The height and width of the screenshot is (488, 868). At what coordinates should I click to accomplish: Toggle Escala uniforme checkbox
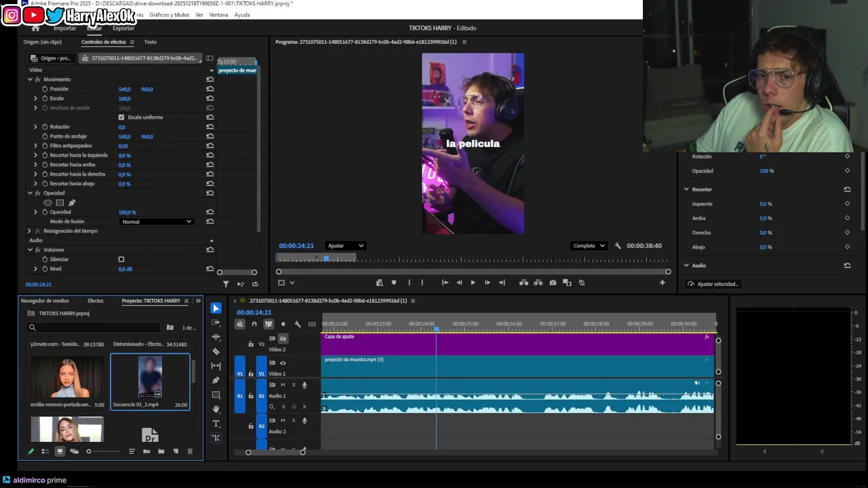(121, 117)
